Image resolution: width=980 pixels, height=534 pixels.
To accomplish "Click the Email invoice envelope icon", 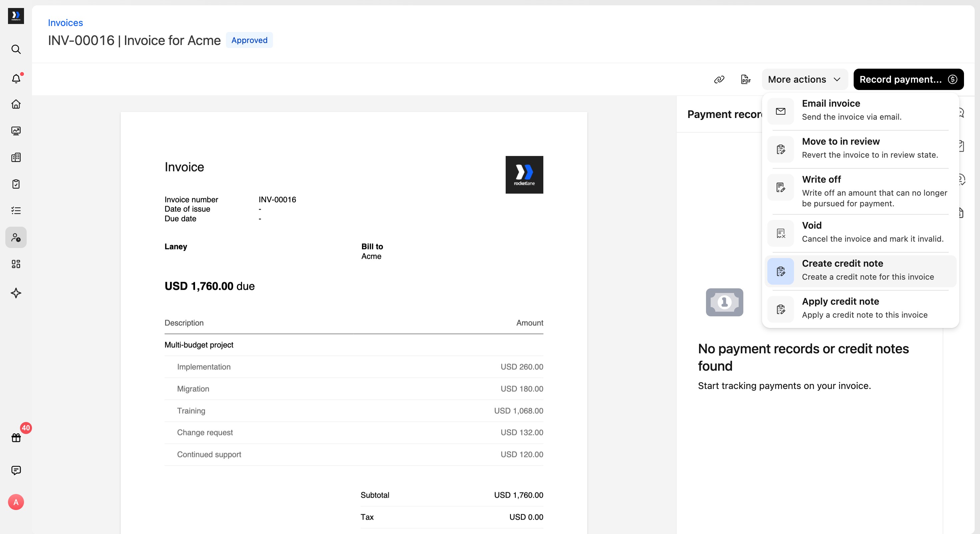I will pyautogui.click(x=781, y=111).
